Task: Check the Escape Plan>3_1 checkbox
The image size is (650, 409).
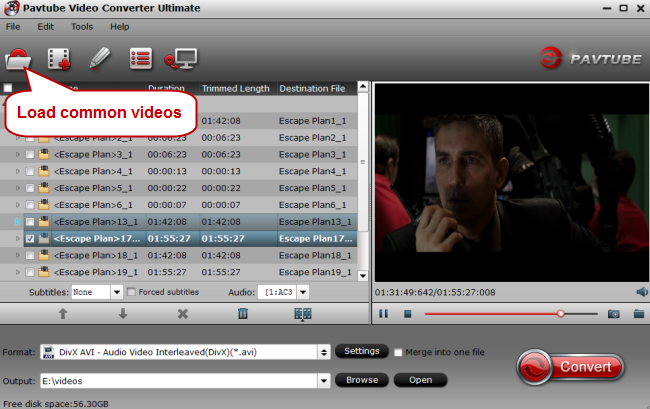Action: click(30, 155)
